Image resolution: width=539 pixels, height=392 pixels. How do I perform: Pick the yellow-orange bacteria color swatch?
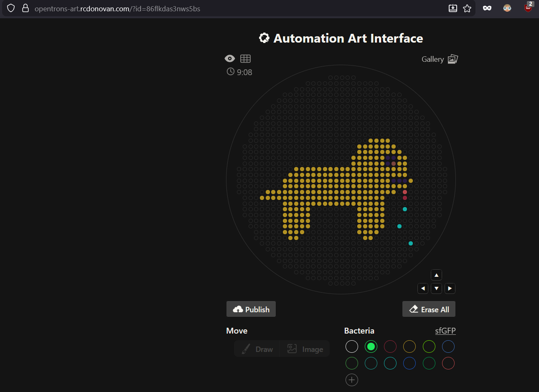tap(409, 346)
